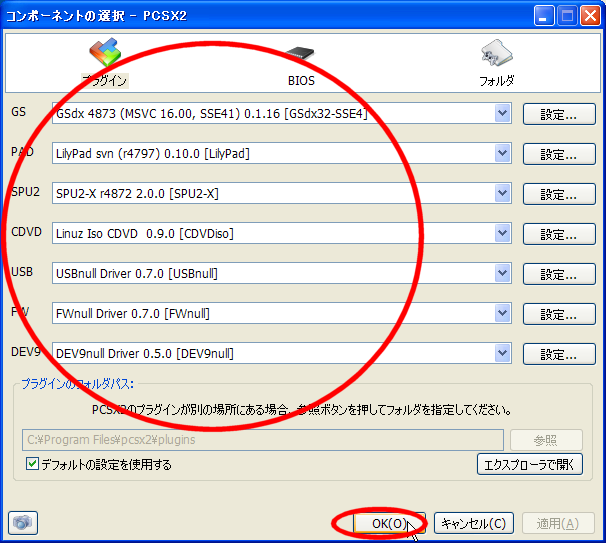This screenshot has width=606, height=543.
Task: Expand the PAD plugin dropdown arrow
Action: click(502, 153)
